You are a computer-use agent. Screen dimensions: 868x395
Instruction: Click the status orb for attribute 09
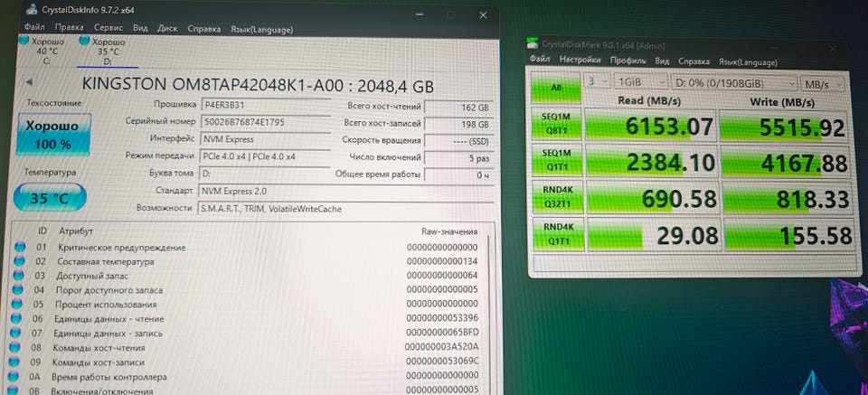click(14, 362)
